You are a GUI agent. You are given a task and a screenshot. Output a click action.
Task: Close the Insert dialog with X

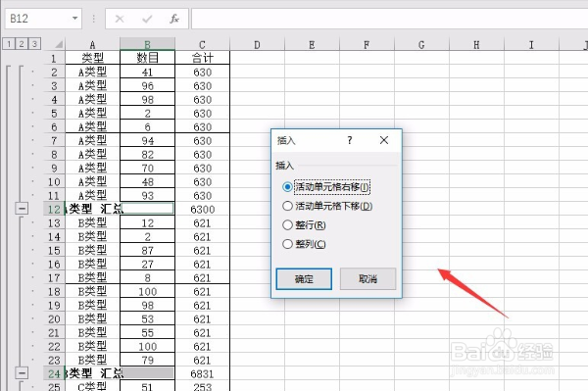[383, 140]
